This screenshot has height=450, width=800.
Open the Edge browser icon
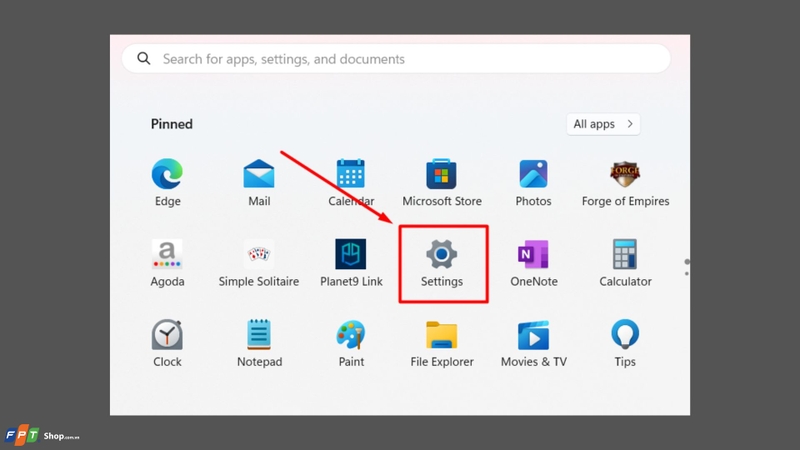[167, 174]
